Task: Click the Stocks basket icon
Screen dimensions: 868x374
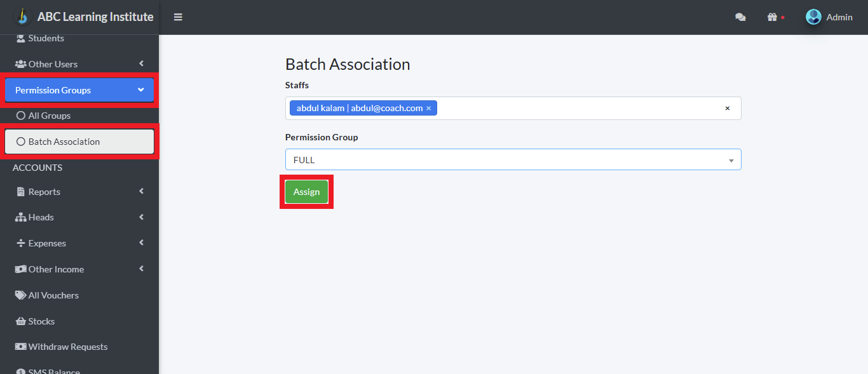Action: [21, 321]
